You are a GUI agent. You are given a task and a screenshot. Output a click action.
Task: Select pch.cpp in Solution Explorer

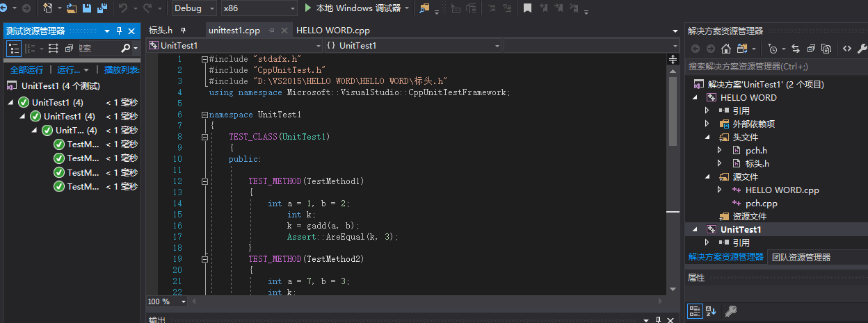[x=761, y=204]
